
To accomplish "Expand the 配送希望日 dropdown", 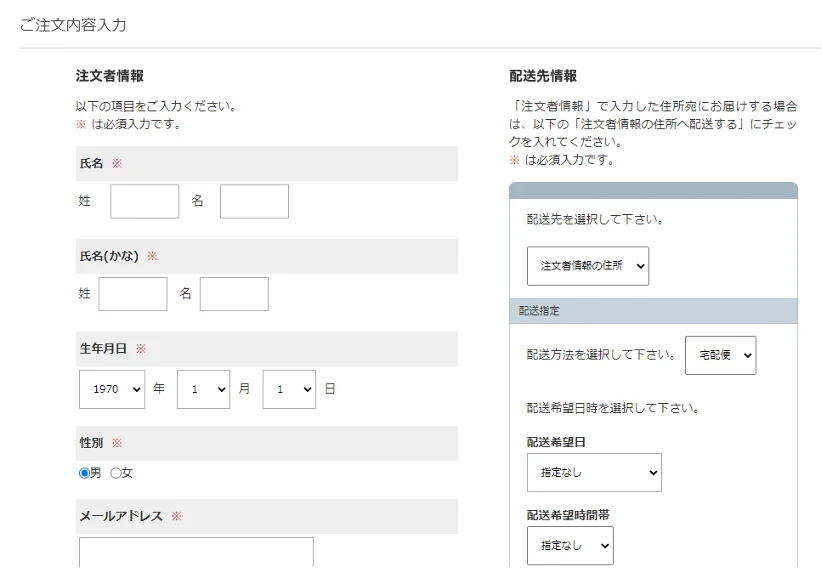I will pyautogui.click(x=594, y=473).
